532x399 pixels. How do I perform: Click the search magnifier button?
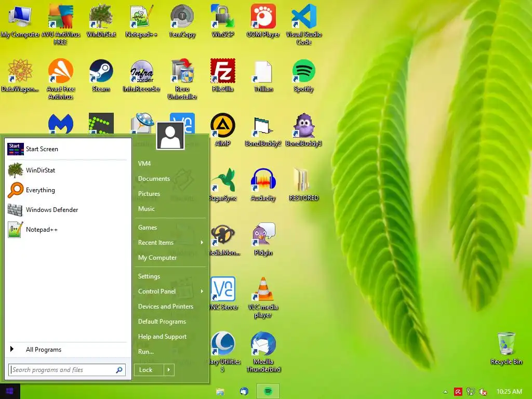click(x=119, y=370)
